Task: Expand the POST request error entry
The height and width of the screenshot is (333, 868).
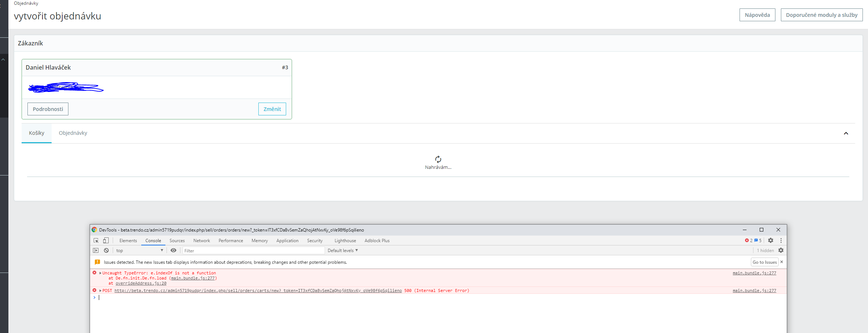Action: [x=100, y=291]
